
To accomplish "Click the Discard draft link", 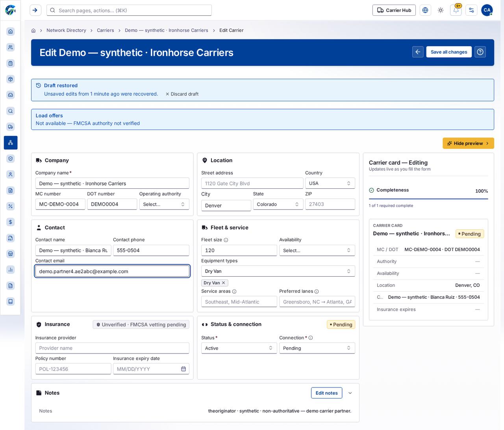I will [182, 94].
